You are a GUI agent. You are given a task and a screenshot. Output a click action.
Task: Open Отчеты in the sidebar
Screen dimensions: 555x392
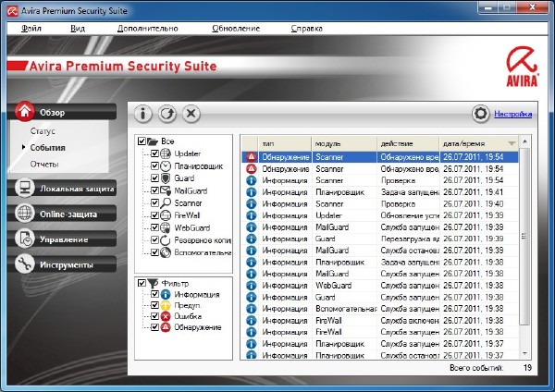tap(44, 164)
